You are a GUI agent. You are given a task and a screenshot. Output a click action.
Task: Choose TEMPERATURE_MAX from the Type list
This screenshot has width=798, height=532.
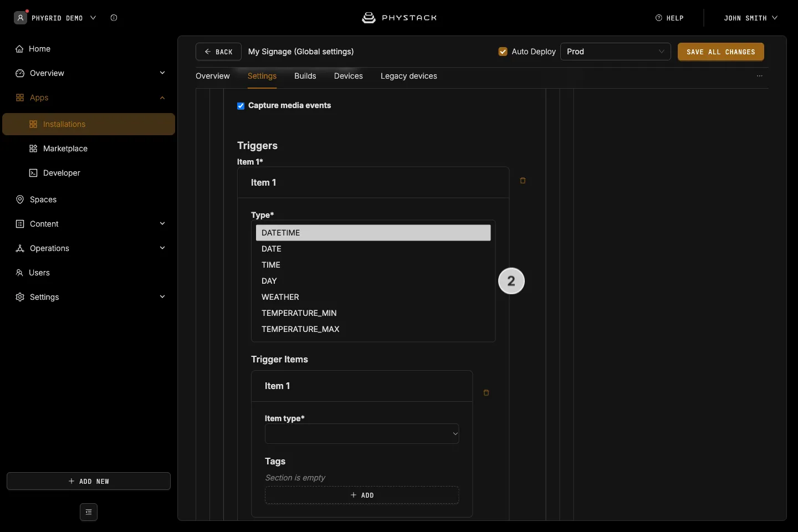(x=374, y=329)
